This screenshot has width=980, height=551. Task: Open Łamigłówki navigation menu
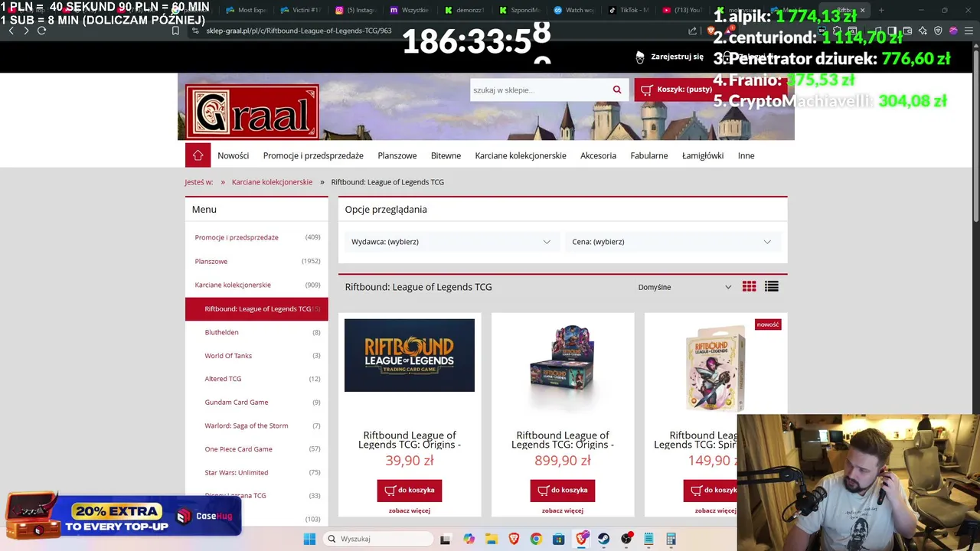pyautogui.click(x=703, y=155)
